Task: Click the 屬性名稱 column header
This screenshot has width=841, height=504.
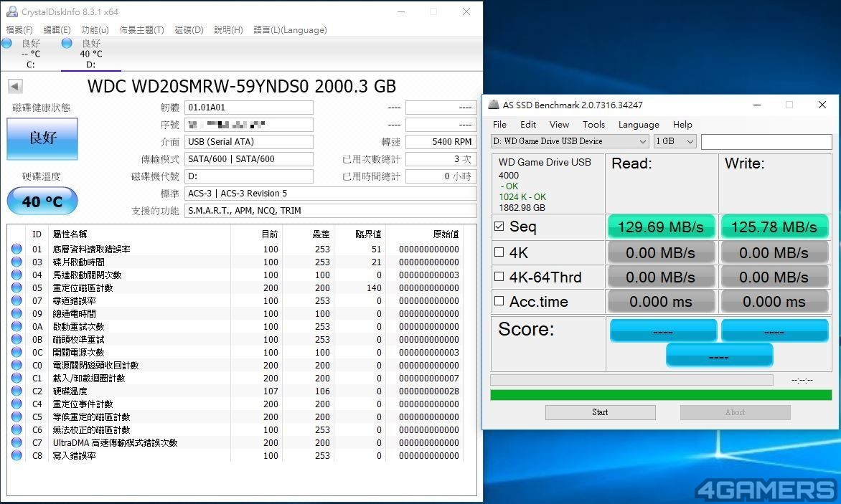Action: (x=70, y=234)
